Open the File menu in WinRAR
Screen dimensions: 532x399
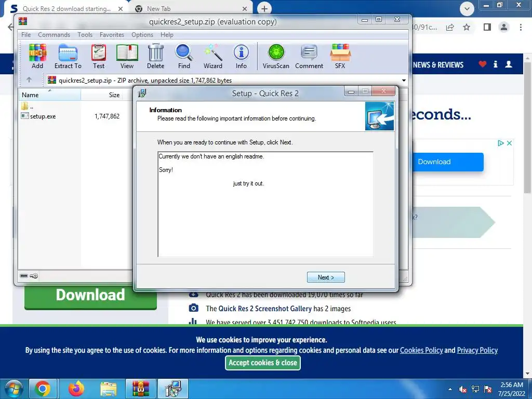coord(26,35)
